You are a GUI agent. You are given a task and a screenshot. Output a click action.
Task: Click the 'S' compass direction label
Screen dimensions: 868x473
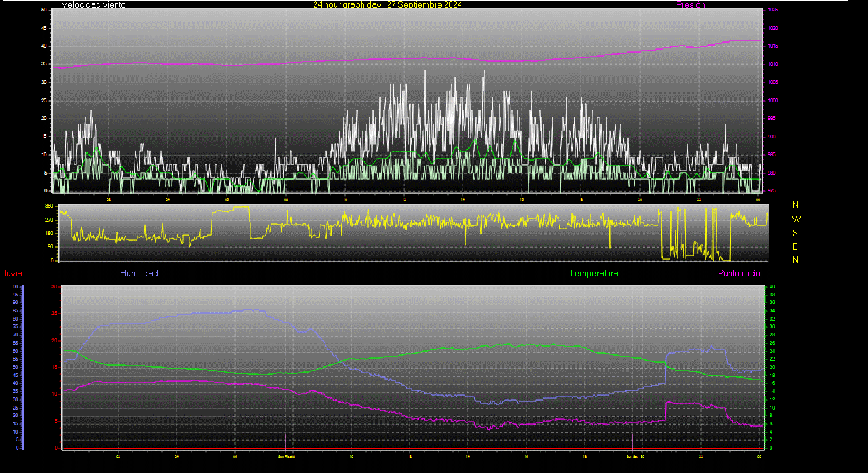tap(796, 233)
